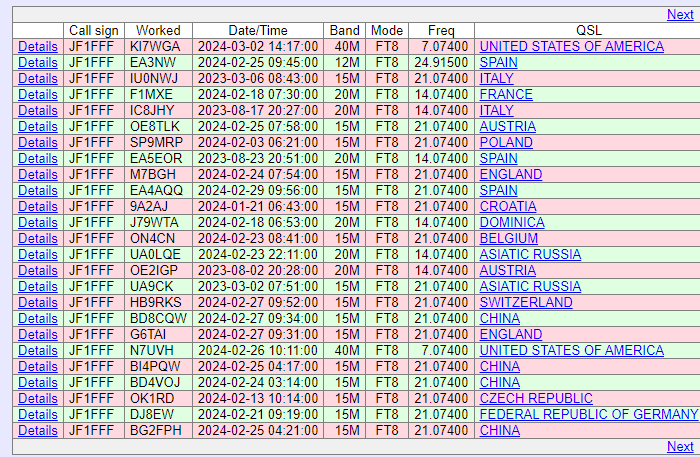The width and height of the screenshot is (700, 457).
Task: Open Details for the HB9RKS contact
Action: pos(38,303)
